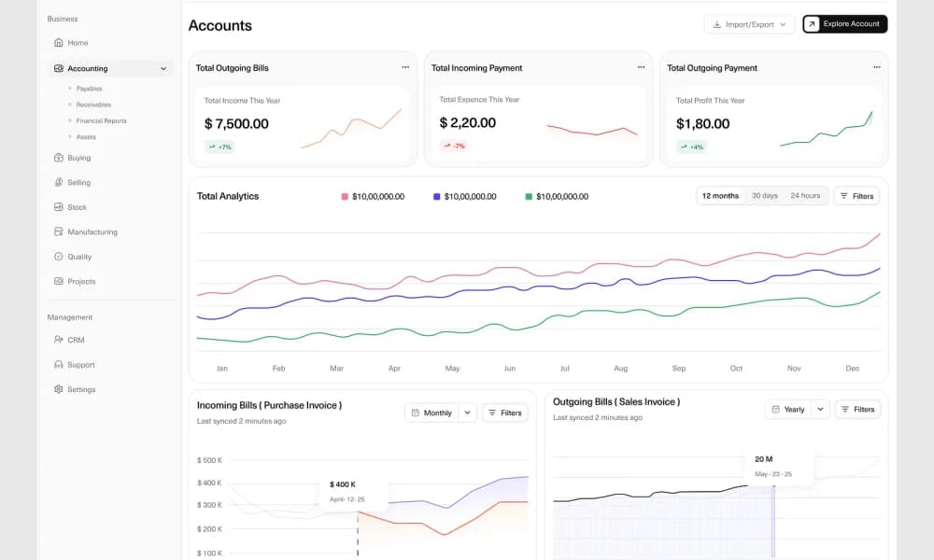Open Financial Reports under Accounting
Image resolution: width=934 pixels, height=560 pixels.
pos(101,120)
